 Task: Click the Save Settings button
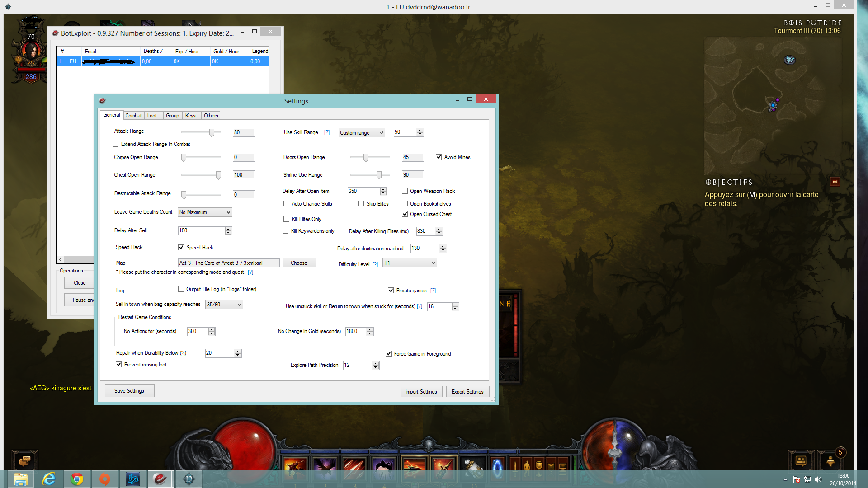pyautogui.click(x=129, y=391)
